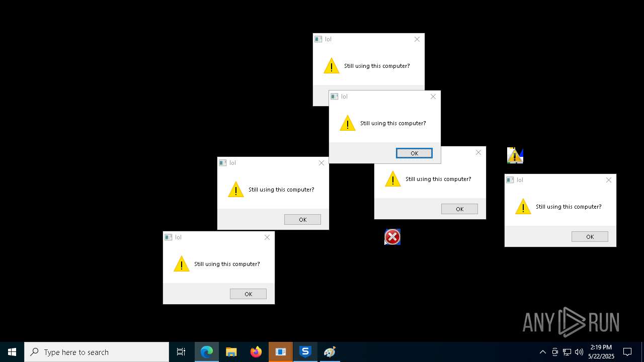644x362 pixels.
Task: Show hidden system tray icons
Action: pos(542,352)
